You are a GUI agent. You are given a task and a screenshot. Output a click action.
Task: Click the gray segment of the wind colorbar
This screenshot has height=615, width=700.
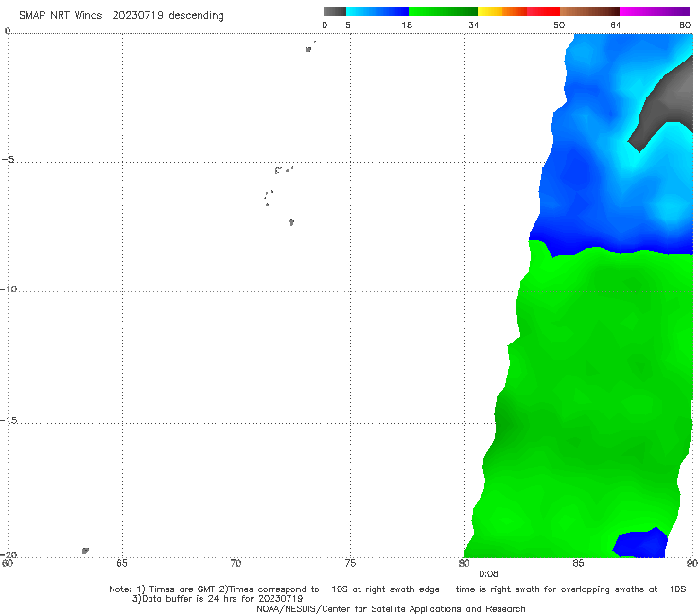click(x=335, y=11)
